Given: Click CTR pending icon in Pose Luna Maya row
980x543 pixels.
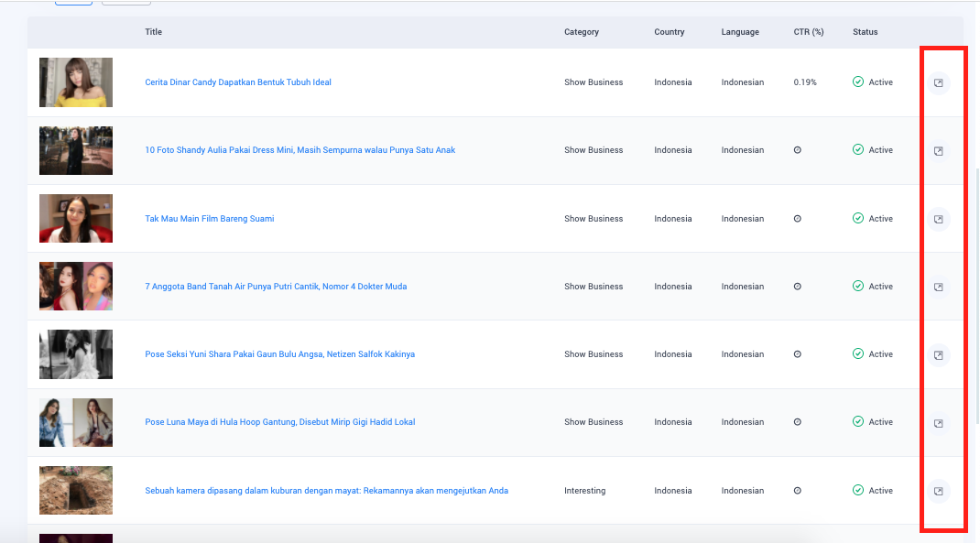Looking at the screenshot, I should click(797, 422).
